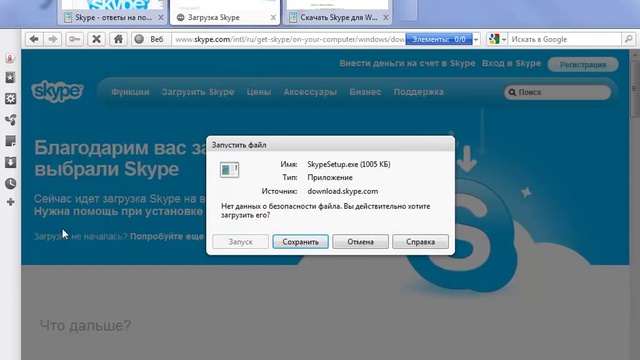Click the Регистрация button
This screenshot has width=640, height=360.
583,64
